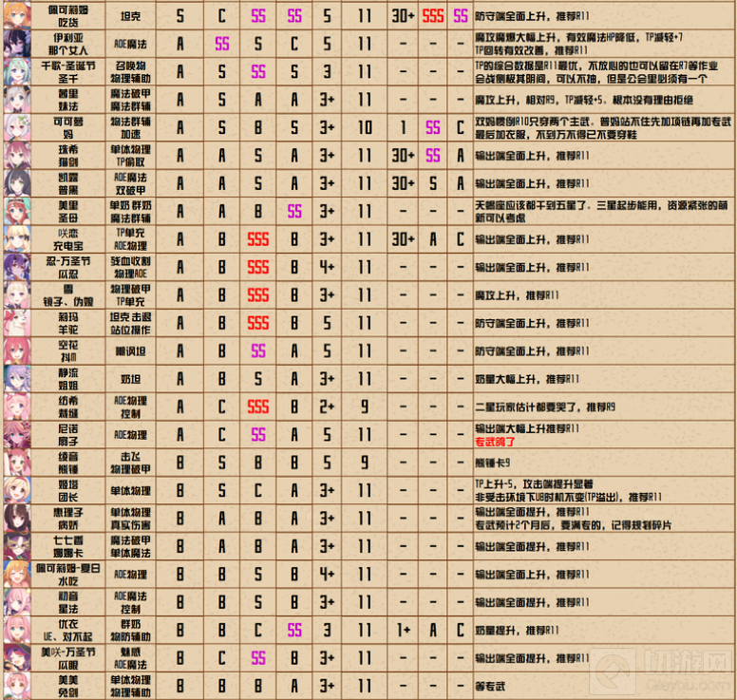Image resolution: width=737 pixels, height=700 pixels.
Task: Select the red SSS rating in 佩可莉姆 吃货 row
Action: click(433, 16)
